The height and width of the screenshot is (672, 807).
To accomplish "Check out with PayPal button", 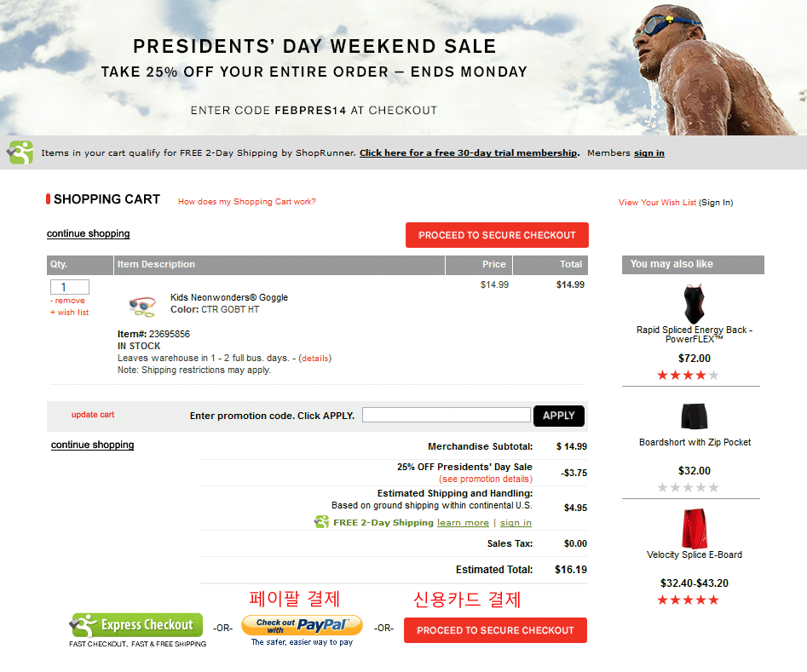I will (302, 625).
